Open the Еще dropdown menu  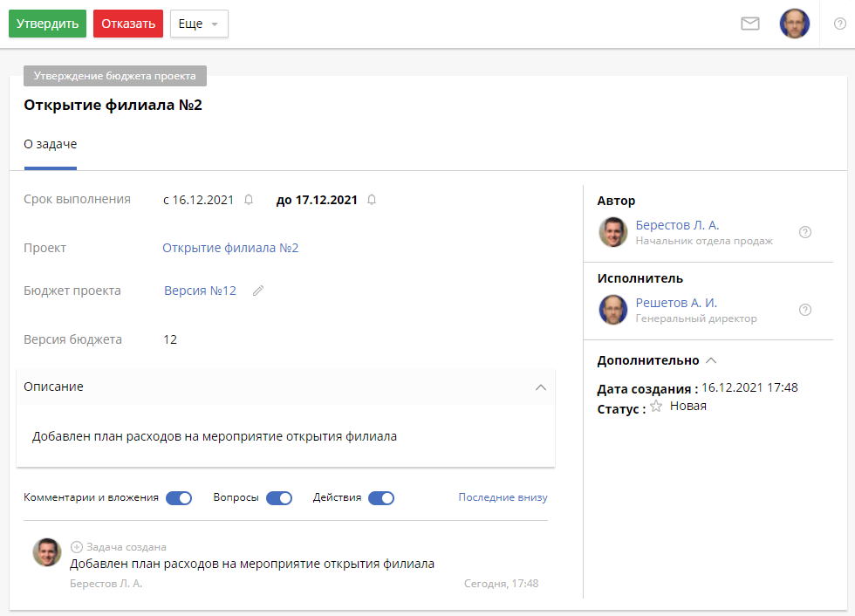(x=199, y=24)
